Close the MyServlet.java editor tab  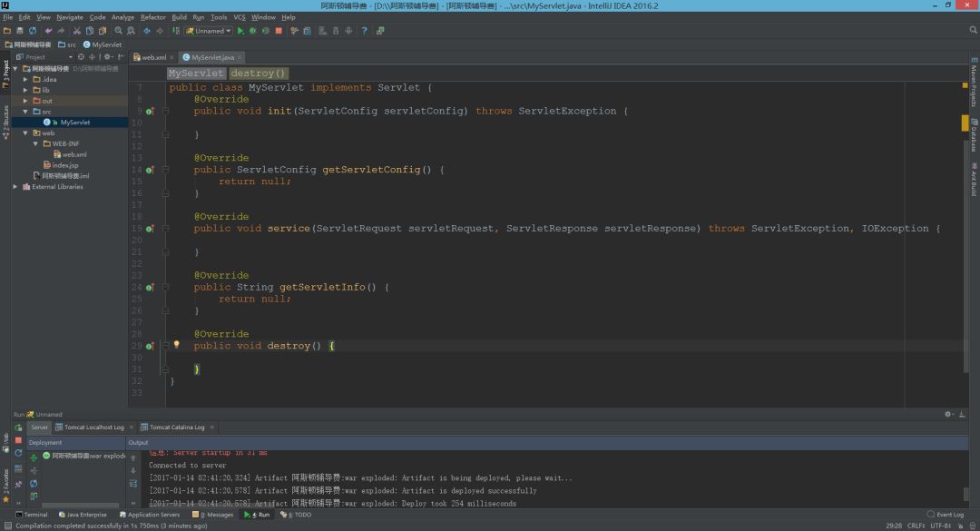tap(240, 57)
